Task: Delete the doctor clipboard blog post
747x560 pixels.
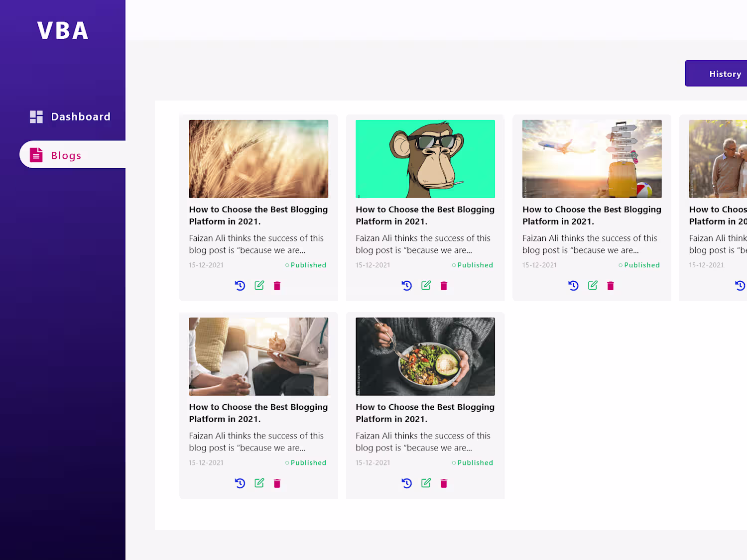Action: 277,483
